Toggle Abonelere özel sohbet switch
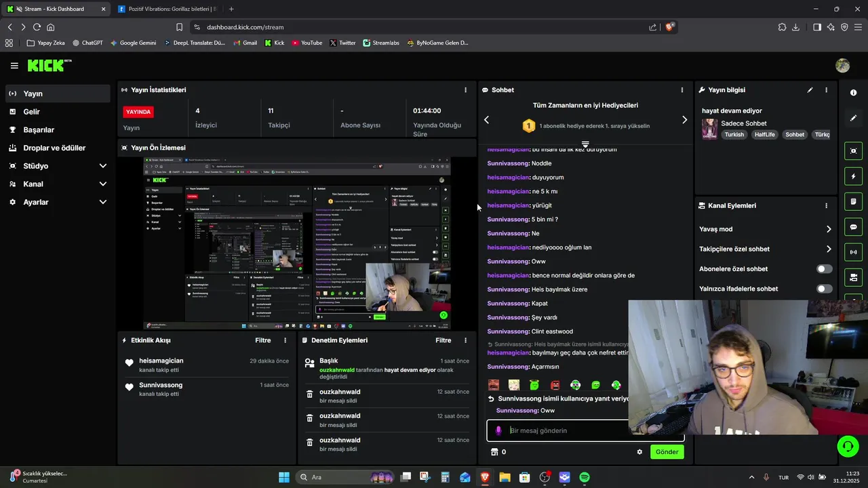Viewport: 868px width, 488px height. (825, 269)
